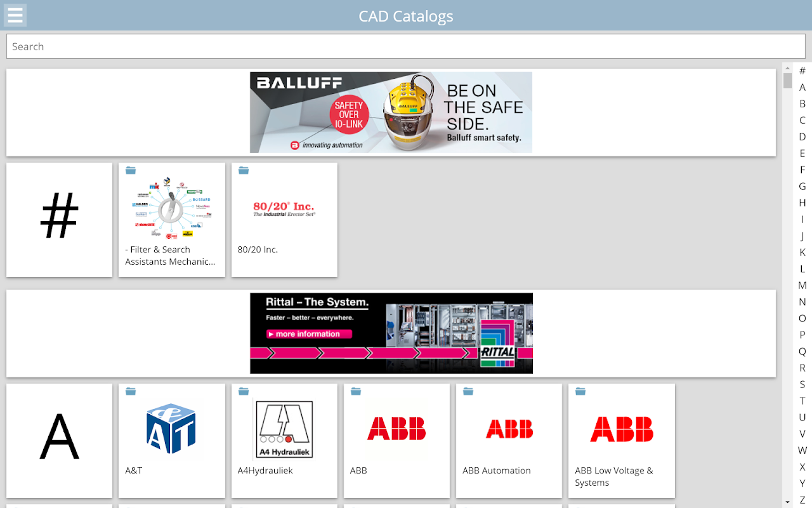Jump to letter I in index
The image size is (812, 508).
click(x=802, y=219)
